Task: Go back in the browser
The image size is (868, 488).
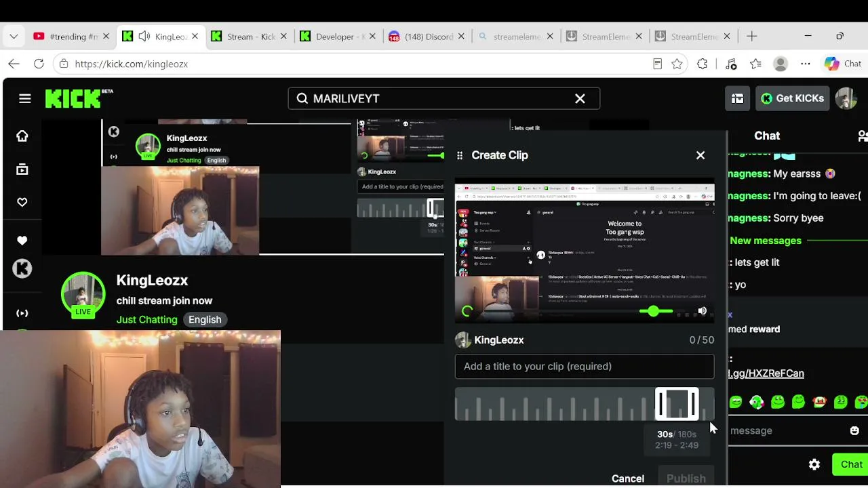Action: [x=14, y=64]
